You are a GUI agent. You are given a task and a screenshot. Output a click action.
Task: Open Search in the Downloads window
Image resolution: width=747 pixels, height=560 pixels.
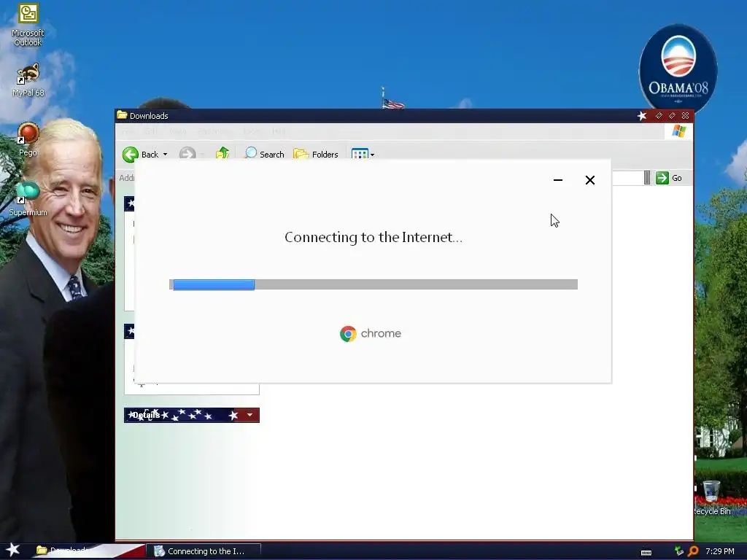(264, 154)
